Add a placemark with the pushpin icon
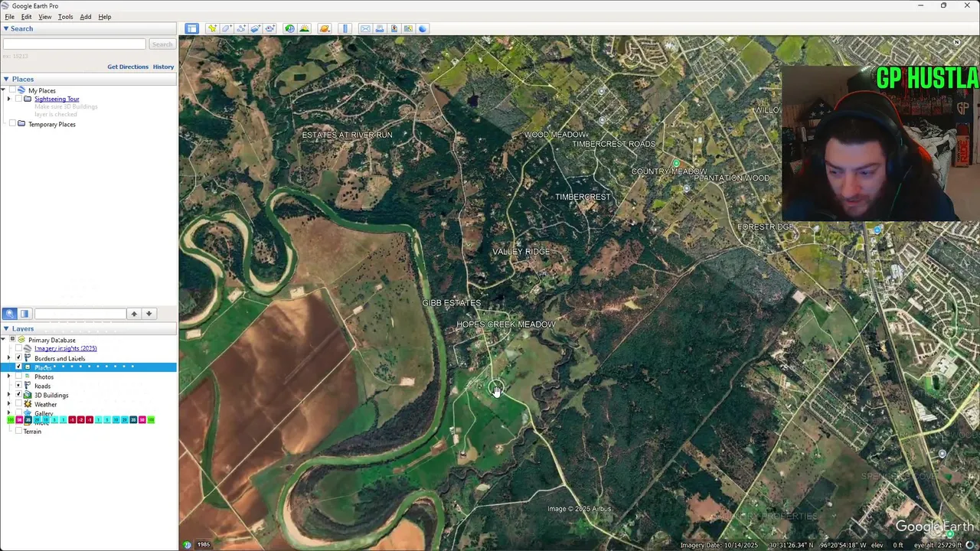This screenshot has height=551, width=980. tap(212, 28)
